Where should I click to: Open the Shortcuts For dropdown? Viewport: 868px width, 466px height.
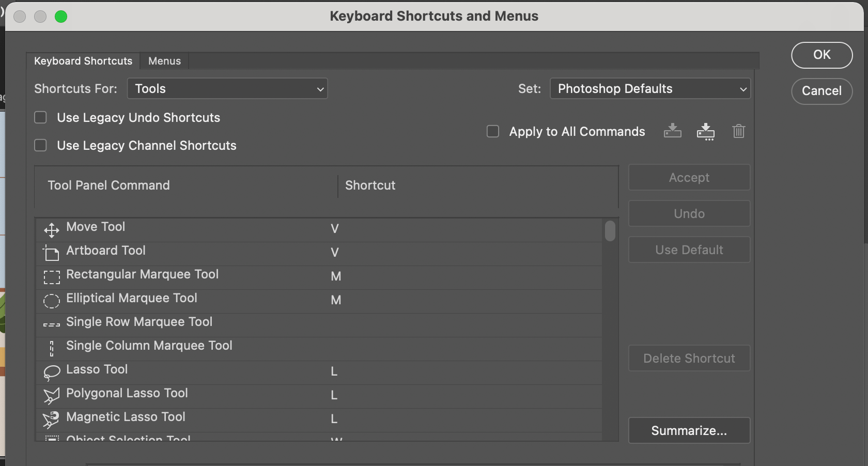coord(227,88)
